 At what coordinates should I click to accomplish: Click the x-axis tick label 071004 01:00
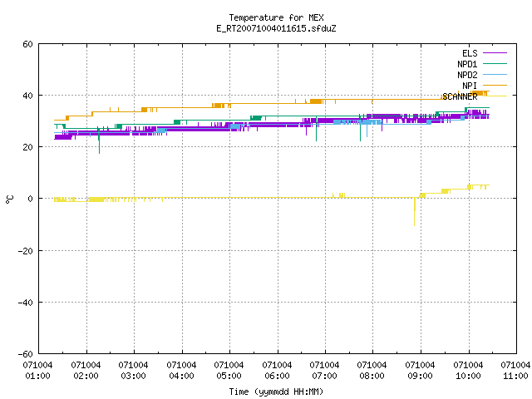38,371
